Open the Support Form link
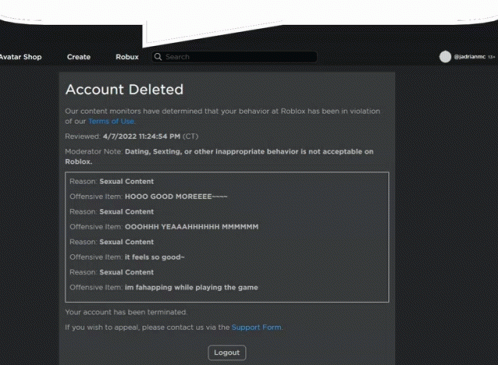The width and height of the screenshot is (498, 365). (256, 327)
